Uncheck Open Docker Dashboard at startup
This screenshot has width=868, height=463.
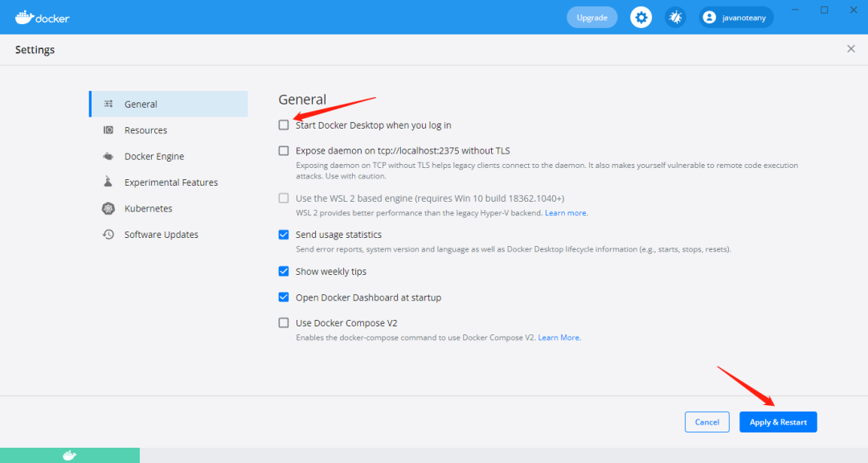click(284, 297)
